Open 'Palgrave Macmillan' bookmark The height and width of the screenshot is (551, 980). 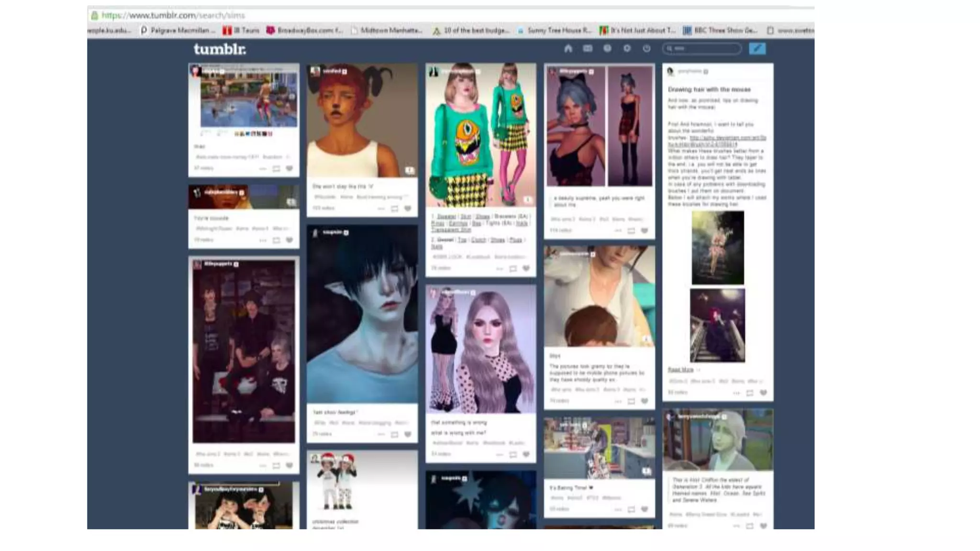point(177,30)
